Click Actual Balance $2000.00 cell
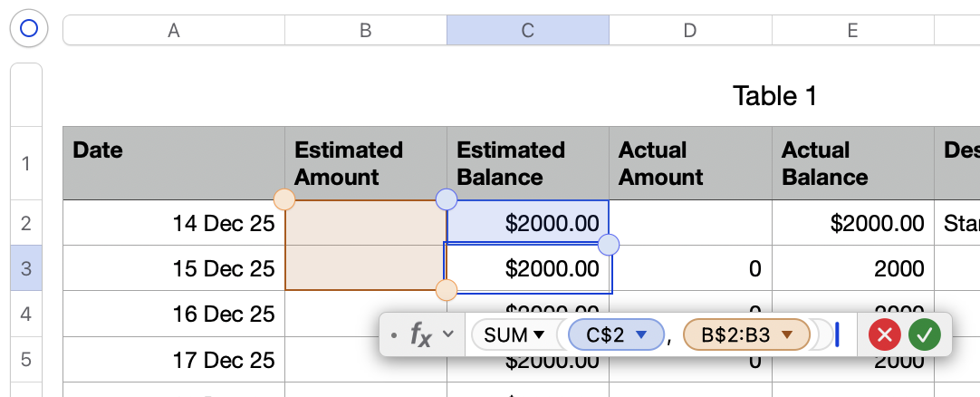Image resolution: width=980 pixels, height=397 pixels. (852, 223)
